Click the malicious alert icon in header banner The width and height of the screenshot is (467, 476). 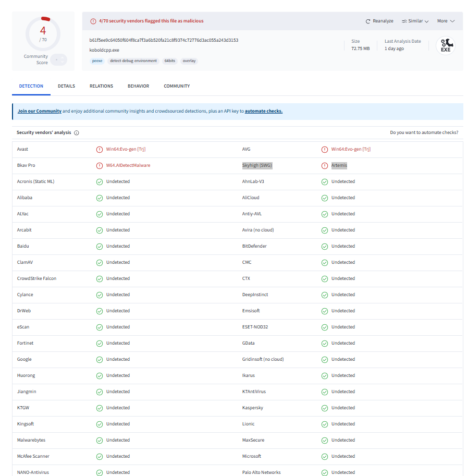click(x=93, y=21)
